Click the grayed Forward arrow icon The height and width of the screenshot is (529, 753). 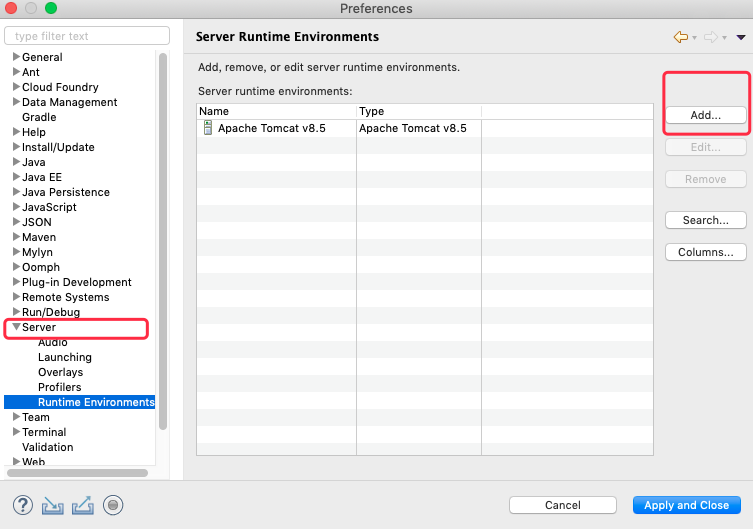(x=710, y=37)
